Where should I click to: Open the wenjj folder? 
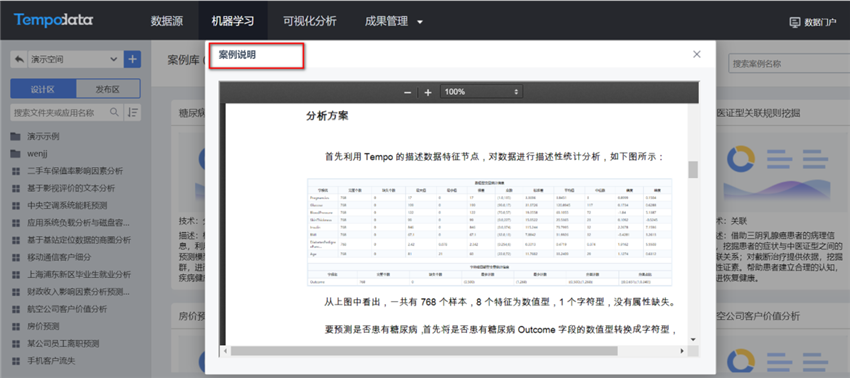38,153
